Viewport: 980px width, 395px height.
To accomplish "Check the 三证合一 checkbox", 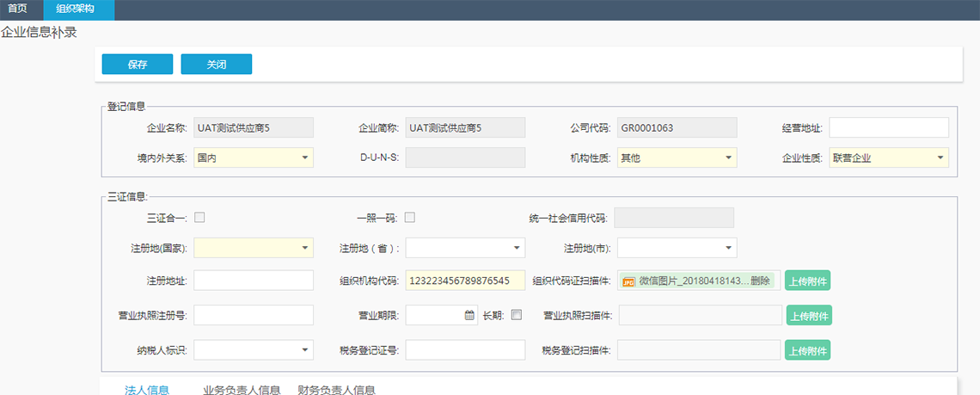I will 199,217.
